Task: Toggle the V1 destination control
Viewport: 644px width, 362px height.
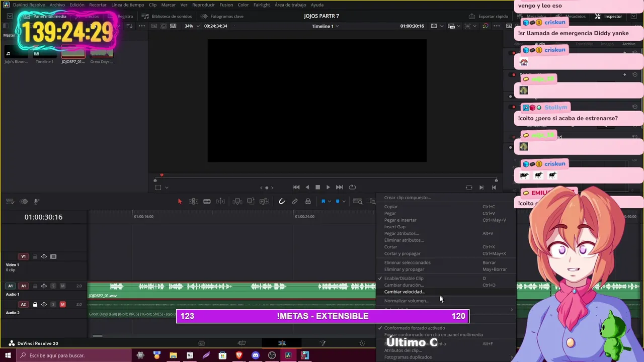Action: [x=23, y=256]
